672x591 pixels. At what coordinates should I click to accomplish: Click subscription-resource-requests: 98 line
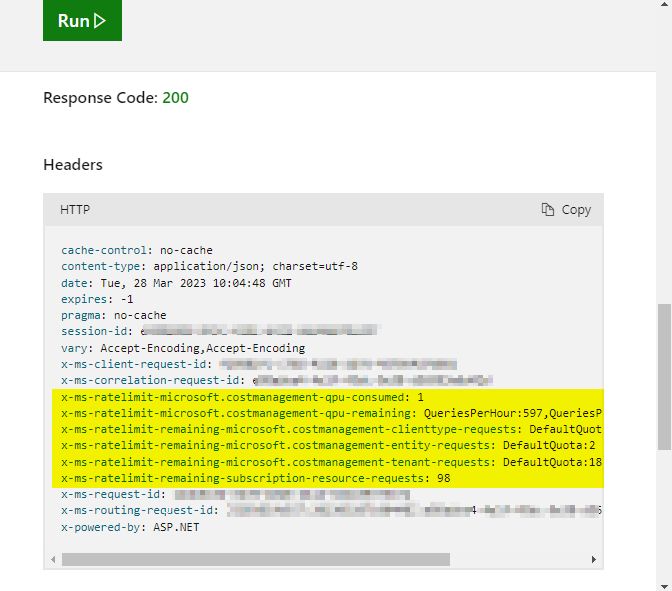click(x=255, y=478)
